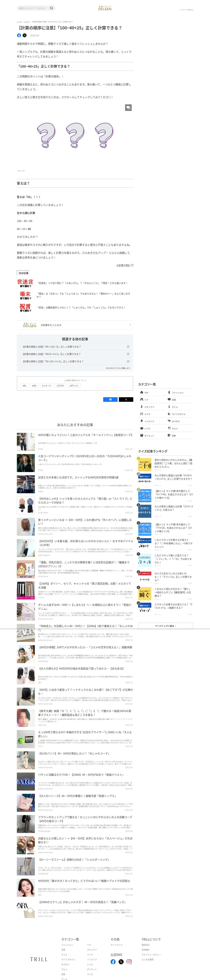
Task: Click the blue Facebook share button
Action: tap(111, 400)
